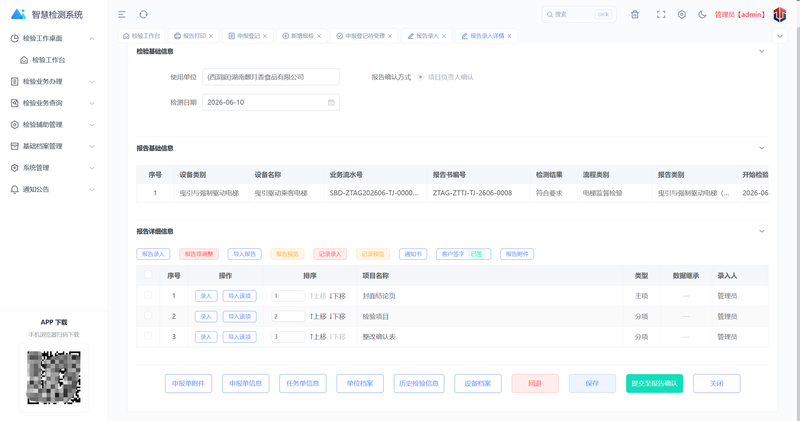Click the admin avatar logo
Image resolution: width=800 pixels, height=421 pixels.
[780, 15]
